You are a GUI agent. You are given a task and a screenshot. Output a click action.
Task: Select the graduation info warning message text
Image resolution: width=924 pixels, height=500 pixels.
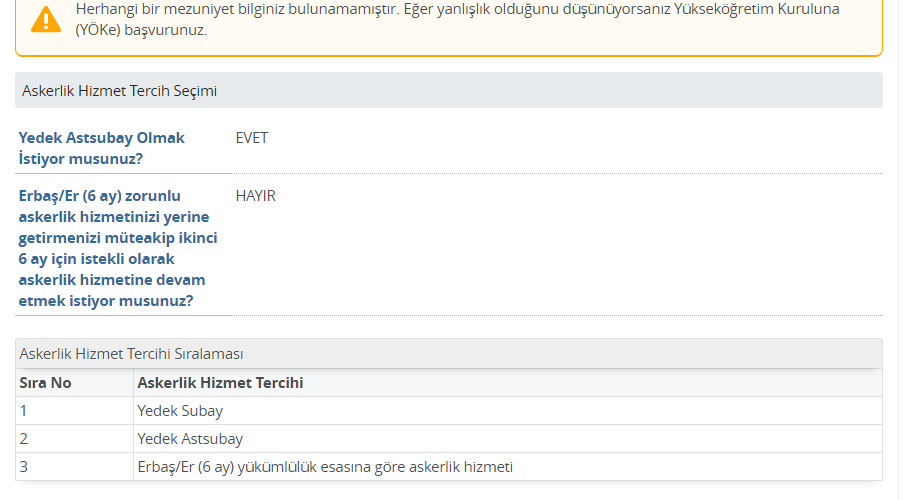pos(457,19)
